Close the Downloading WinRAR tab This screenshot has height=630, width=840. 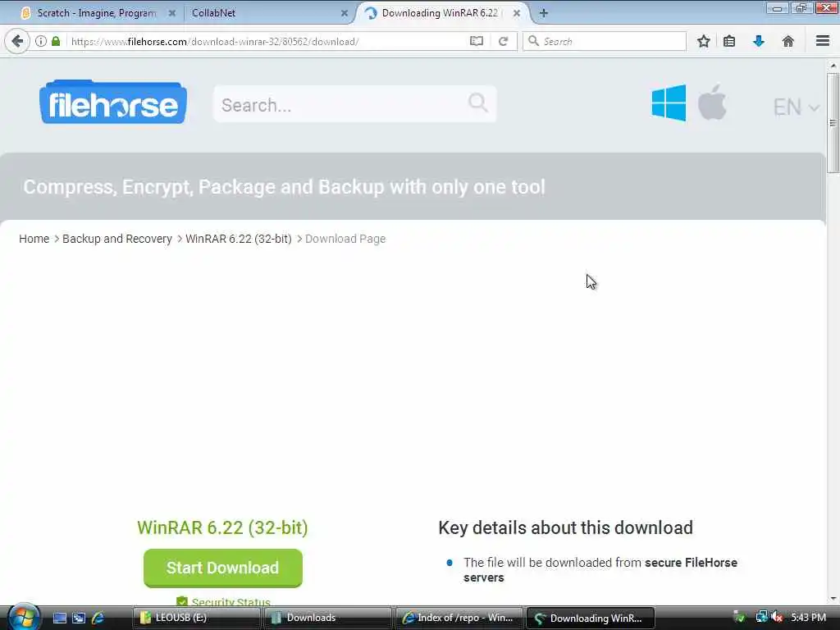(517, 13)
